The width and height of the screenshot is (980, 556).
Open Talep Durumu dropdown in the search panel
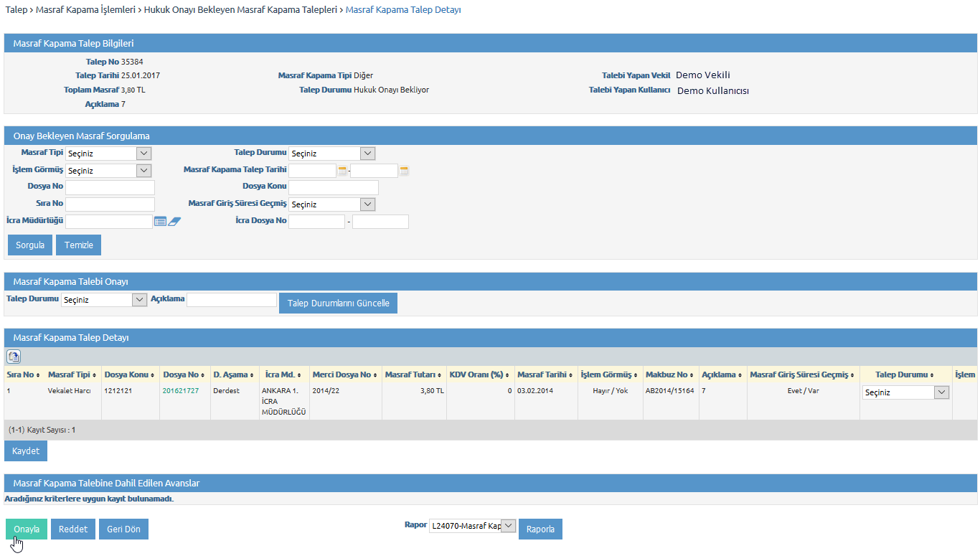point(332,154)
